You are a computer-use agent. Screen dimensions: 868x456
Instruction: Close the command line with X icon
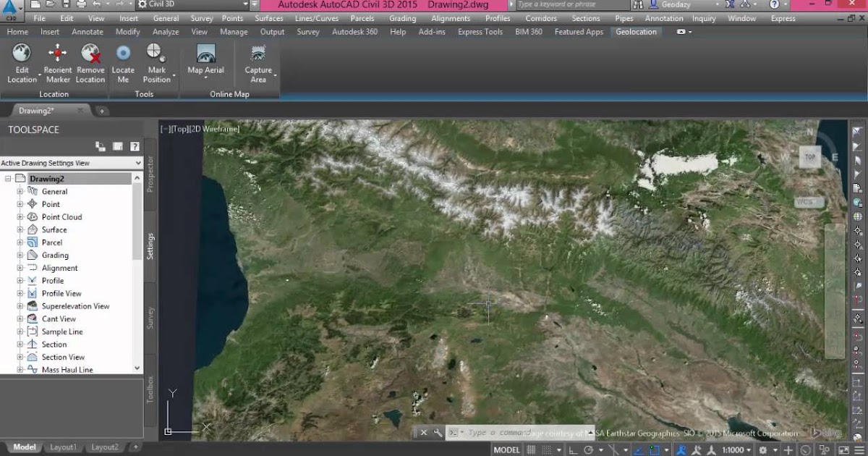[424, 433]
